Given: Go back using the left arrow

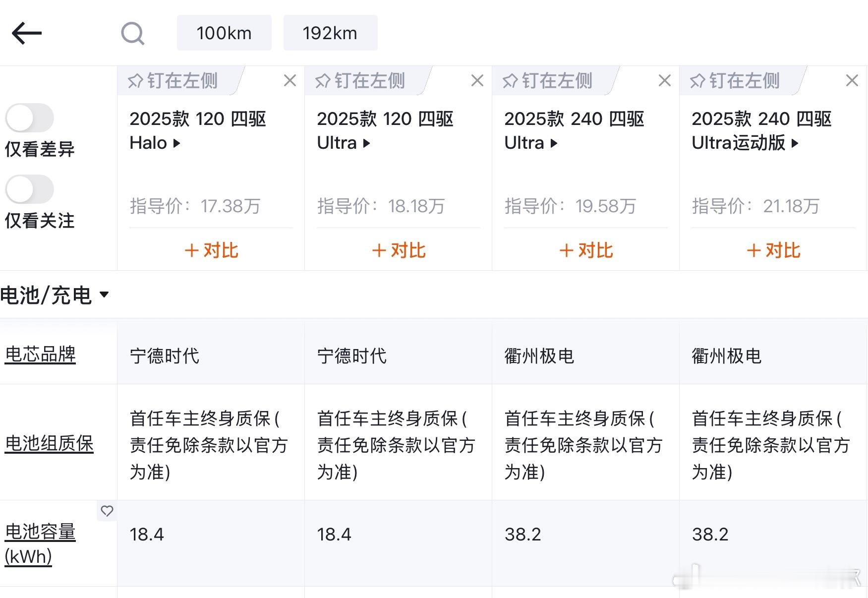Looking at the screenshot, I should [27, 33].
